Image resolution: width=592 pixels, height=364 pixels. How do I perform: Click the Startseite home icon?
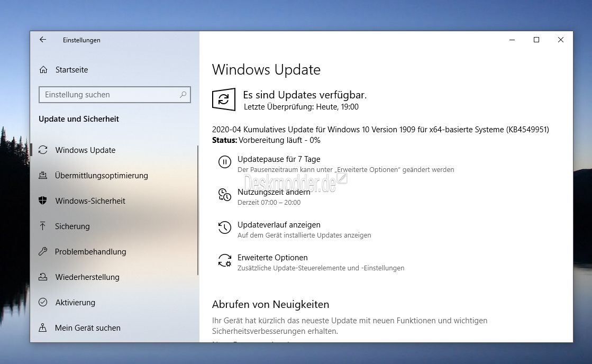coord(43,70)
